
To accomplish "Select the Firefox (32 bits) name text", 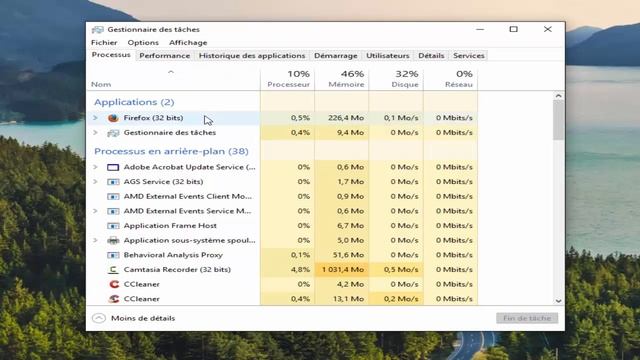I will coord(153,118).
